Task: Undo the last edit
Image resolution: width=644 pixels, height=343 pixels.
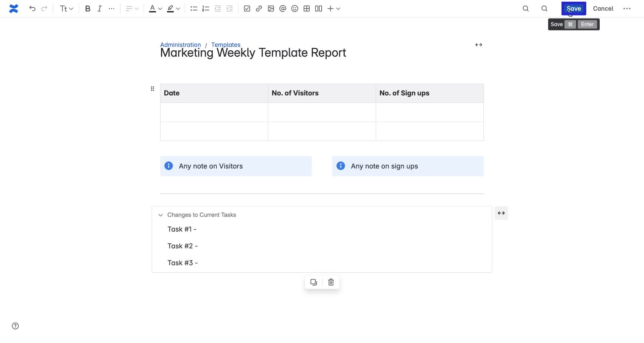Action: click(x=32, y=9)
